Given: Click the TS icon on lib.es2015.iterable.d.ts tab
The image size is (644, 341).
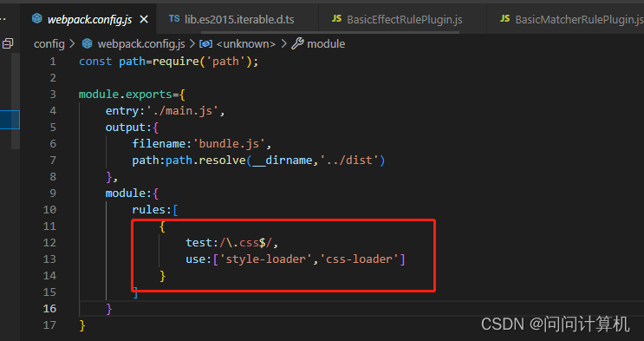Looking at the screenshot, I should point(174,19).
